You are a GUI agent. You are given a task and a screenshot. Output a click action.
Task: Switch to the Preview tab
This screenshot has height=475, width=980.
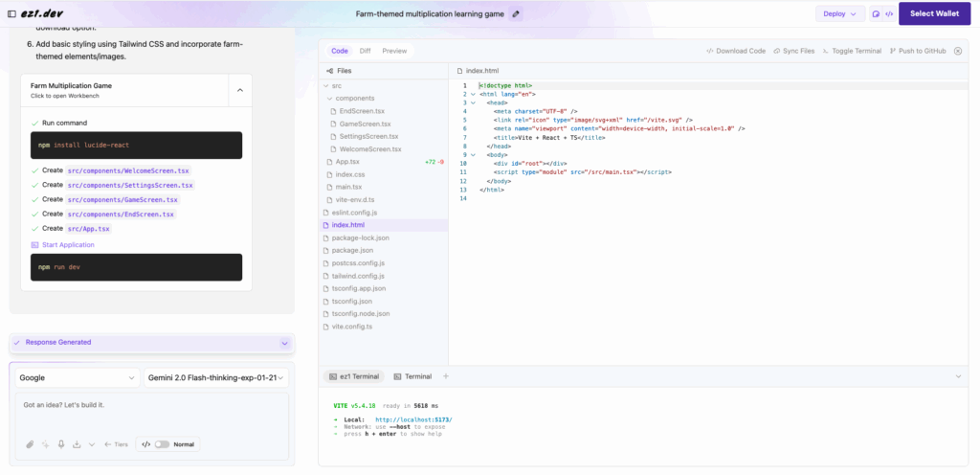pyautogui.click(x=394, y=51)
